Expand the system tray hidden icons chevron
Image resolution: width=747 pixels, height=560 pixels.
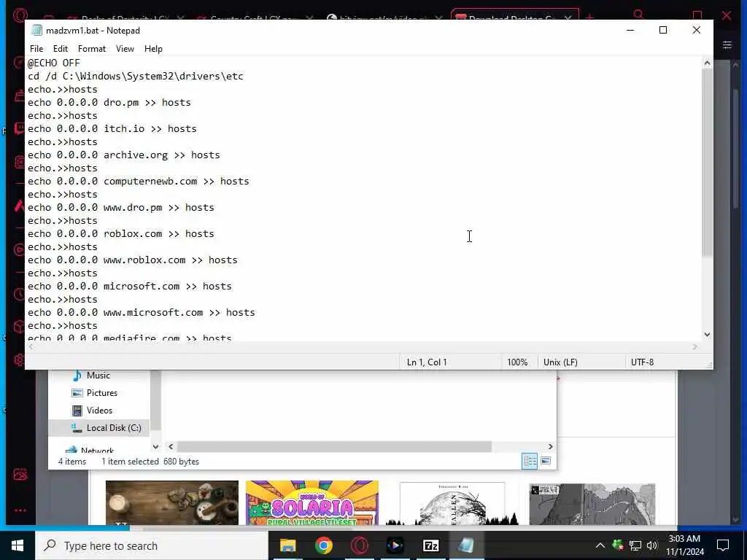tap(600, 545)
